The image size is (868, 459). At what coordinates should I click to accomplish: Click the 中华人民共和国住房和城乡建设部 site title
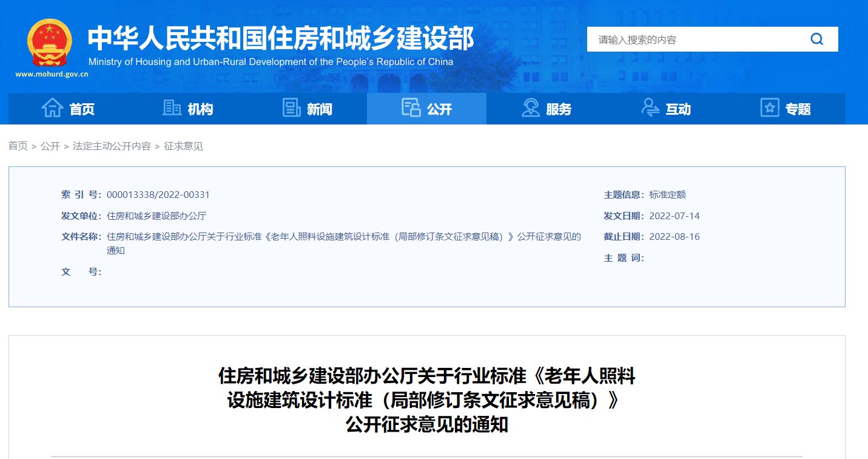(281, 39)
